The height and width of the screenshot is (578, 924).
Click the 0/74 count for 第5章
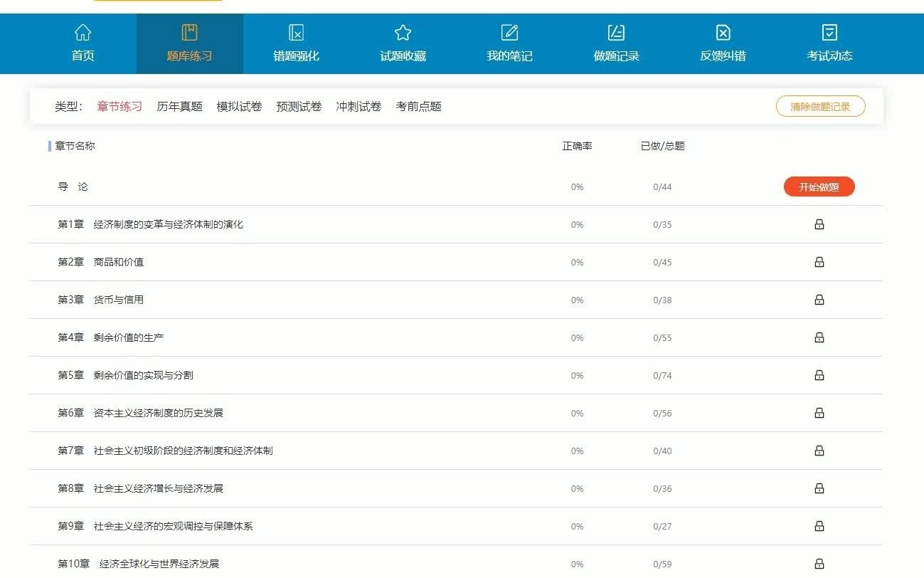click(x=662, y=376)
